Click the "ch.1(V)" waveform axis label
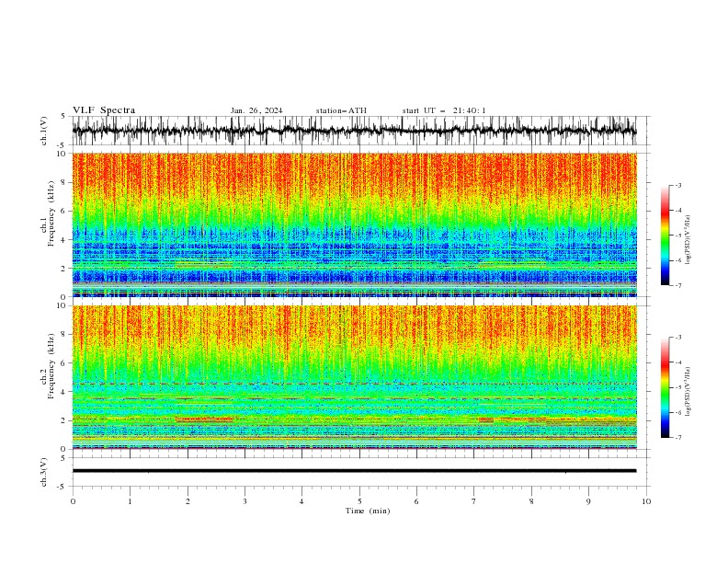The width and height of the screenshot is (728, 563). click(44, 131)
